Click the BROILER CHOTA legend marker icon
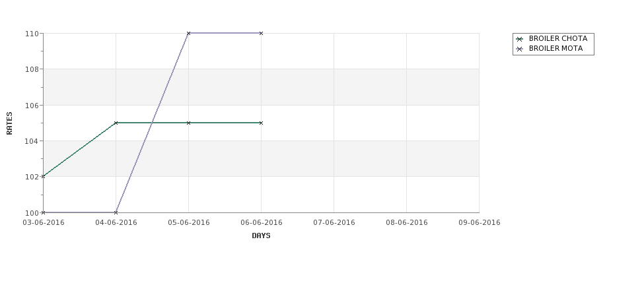The width and height of the screenshot is (644, 283). click(520, 39)
